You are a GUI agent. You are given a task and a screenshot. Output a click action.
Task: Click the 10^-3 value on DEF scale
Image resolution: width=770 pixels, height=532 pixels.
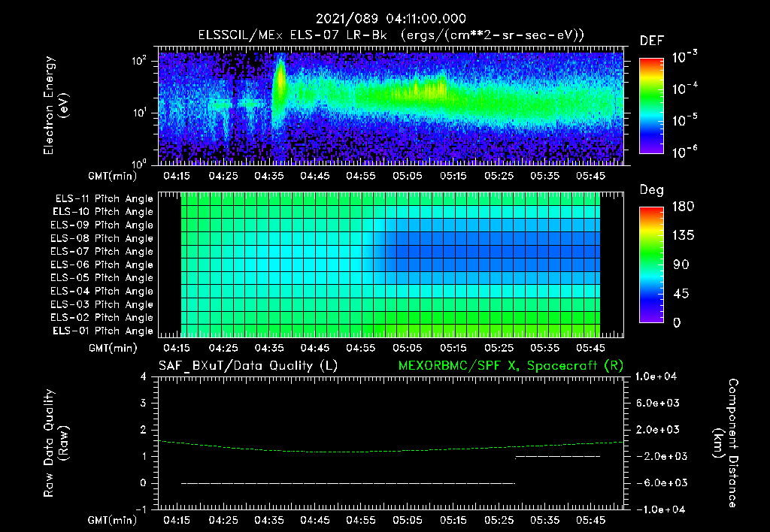coord(684,57)
